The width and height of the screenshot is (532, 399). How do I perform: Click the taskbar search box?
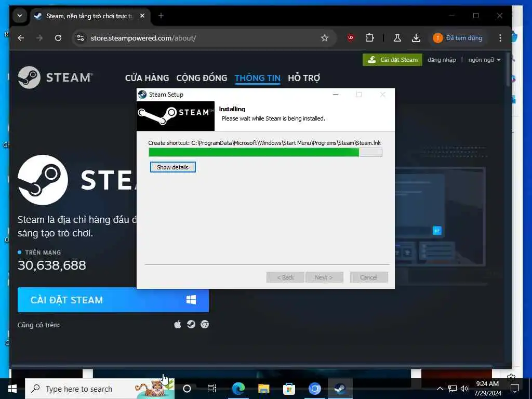[100, 389]
